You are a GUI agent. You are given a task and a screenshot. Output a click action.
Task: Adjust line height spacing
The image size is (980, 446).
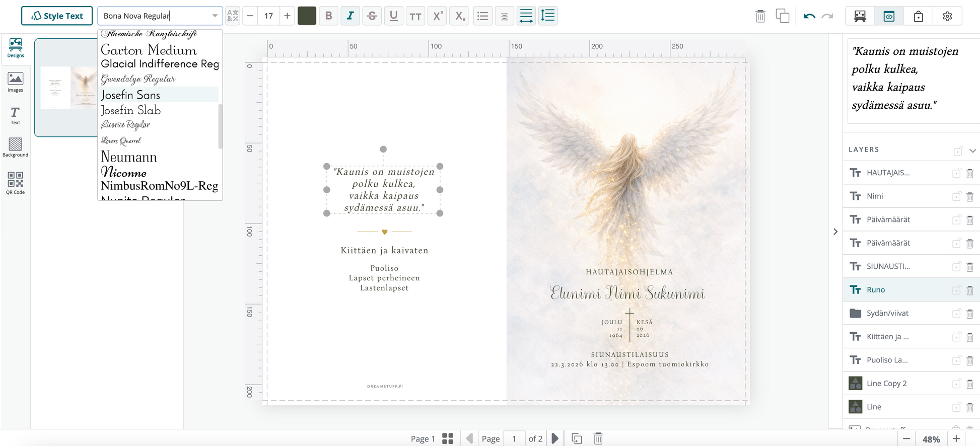548,16
